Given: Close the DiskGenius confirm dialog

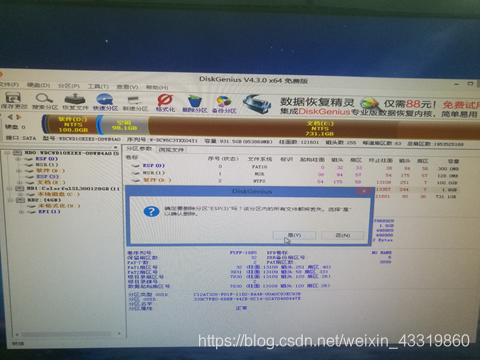Looking at the screenshot, I should (364, 191).
